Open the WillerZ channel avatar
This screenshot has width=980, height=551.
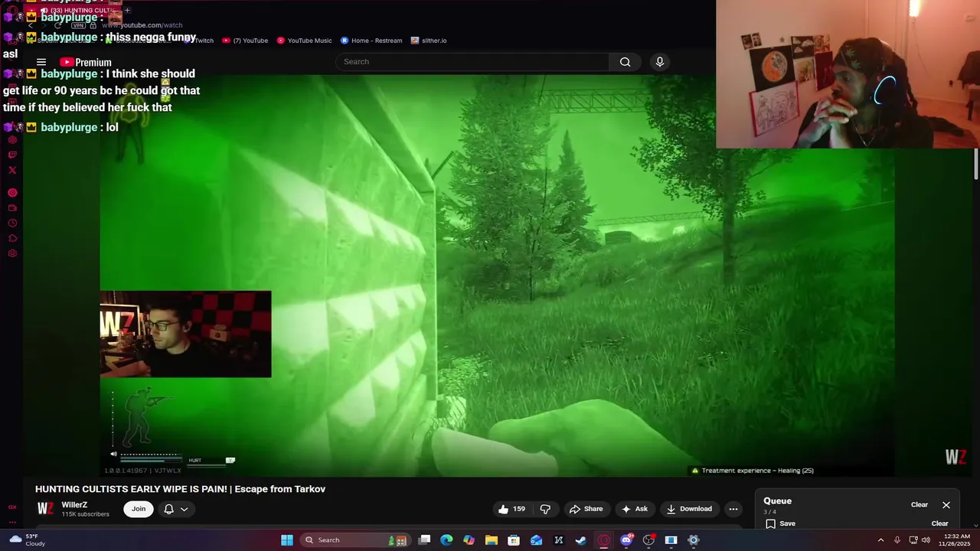[x=46, y=508]
